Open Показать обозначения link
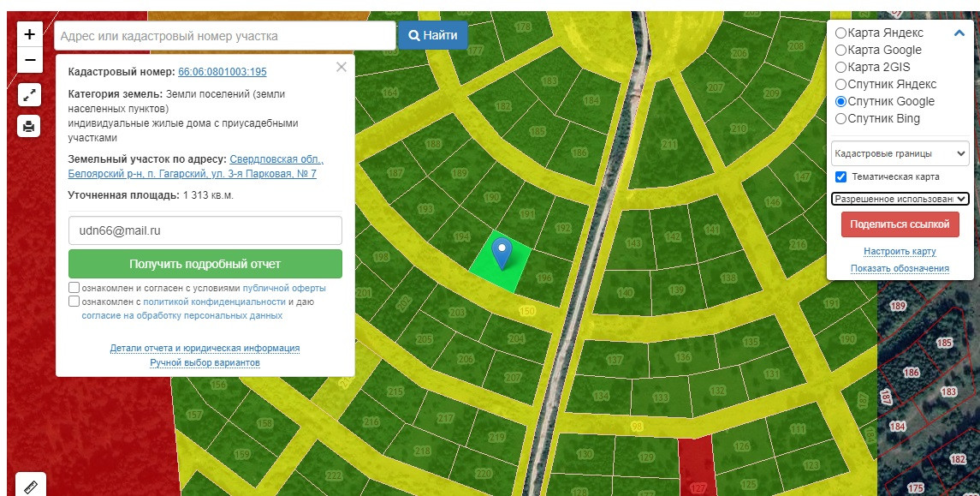This screenshot has width=980, height=496. pos(900,268)
